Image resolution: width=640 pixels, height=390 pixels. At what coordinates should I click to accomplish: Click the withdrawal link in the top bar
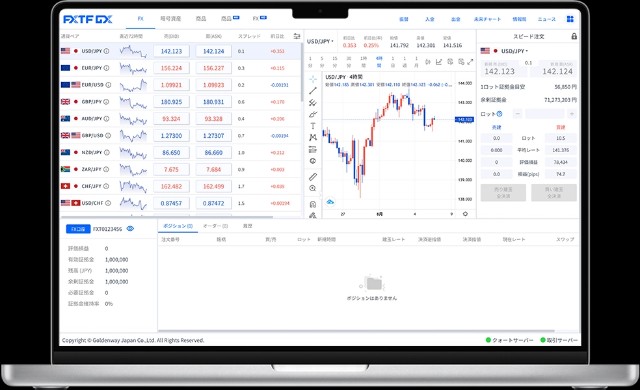[x=456, y=19]
